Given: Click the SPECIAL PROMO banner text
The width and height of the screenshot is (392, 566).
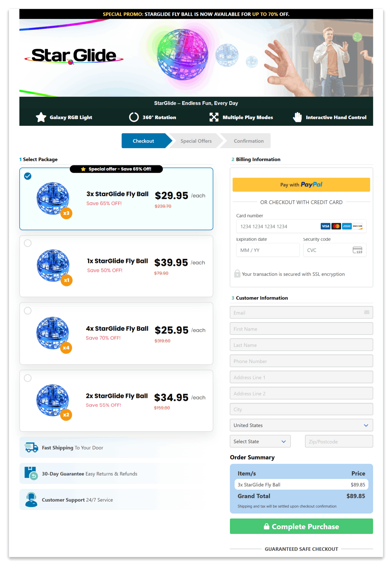Looking at the screenshot, I should coord(196,14).
